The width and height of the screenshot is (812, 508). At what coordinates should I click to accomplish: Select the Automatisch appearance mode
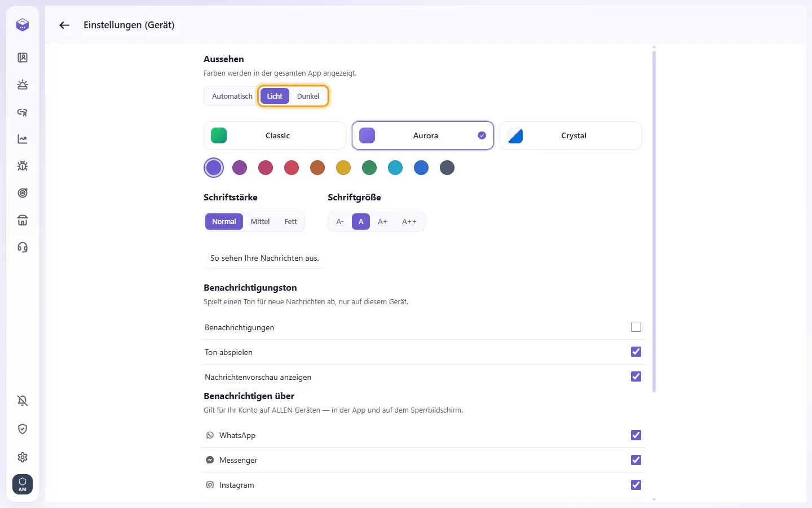click(x=232, y=96)
